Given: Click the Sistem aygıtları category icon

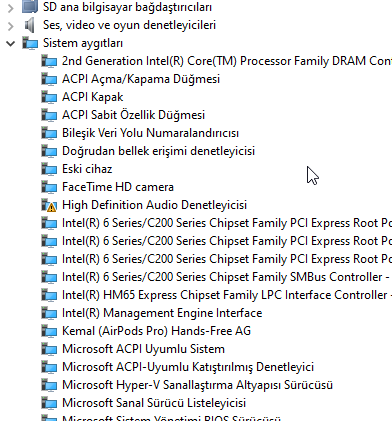Looking at the screenshot, I should click(30, 43).
